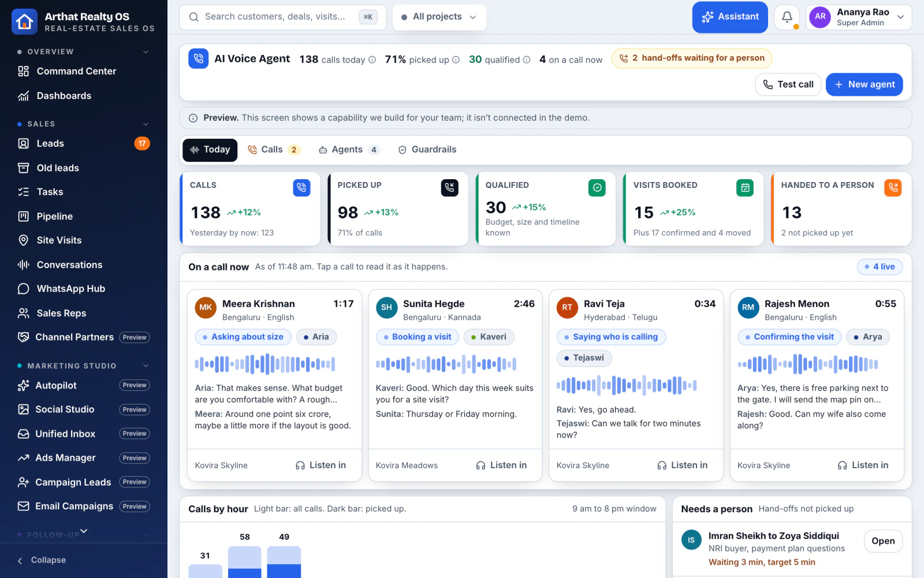Screen dimensions: 924x578
Task: Open the hand-offs waiting for a person alert
Action: click(x=692, y=58)
